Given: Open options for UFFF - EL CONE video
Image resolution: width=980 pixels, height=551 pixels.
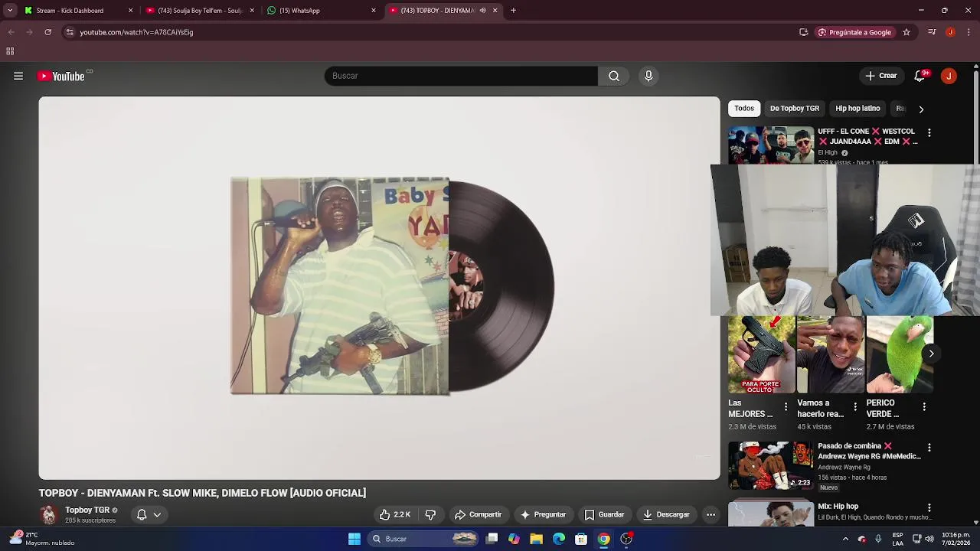Looking at the screenshot, I should tap(929, 133).
